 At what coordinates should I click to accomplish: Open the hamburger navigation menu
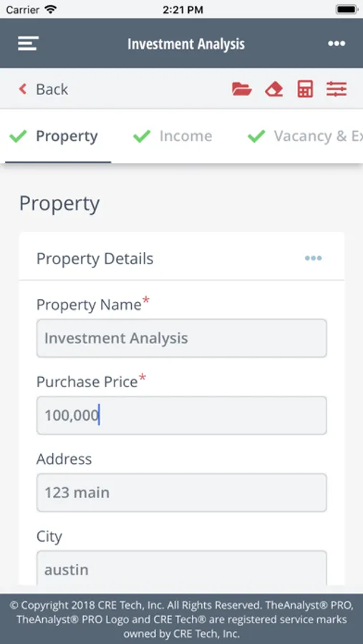[28, 44]
